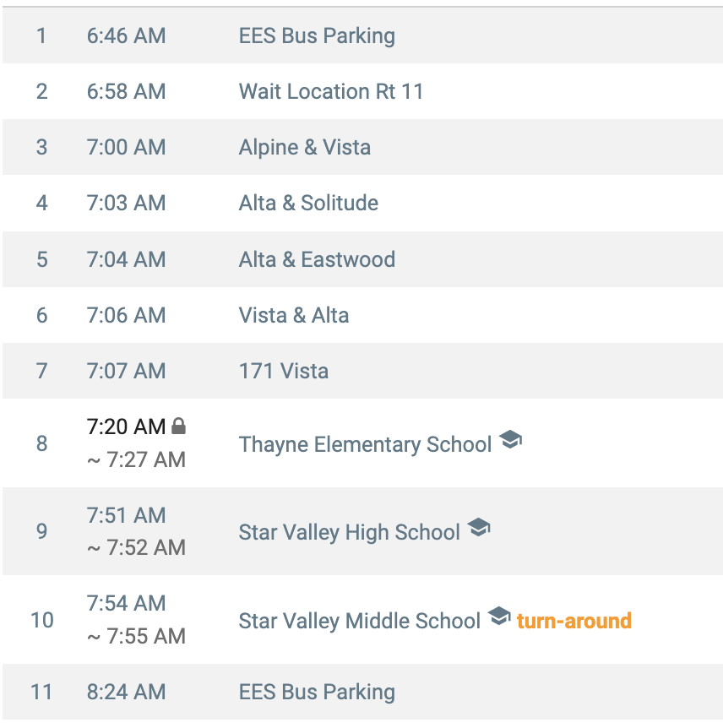723x728 pixels.
Task: Click the Thayne Elementary School stop name
Action: 365,444
